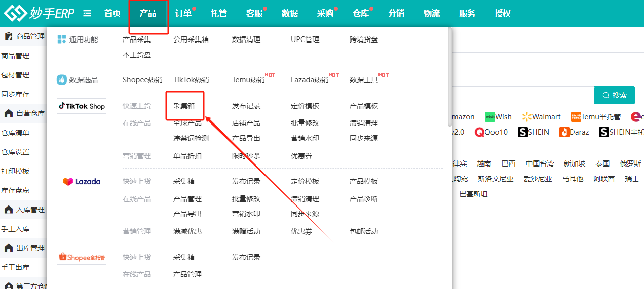The image size is (644, 289).
Task: Click the 通用功能 grid icon
Action: tap(62, 39)
